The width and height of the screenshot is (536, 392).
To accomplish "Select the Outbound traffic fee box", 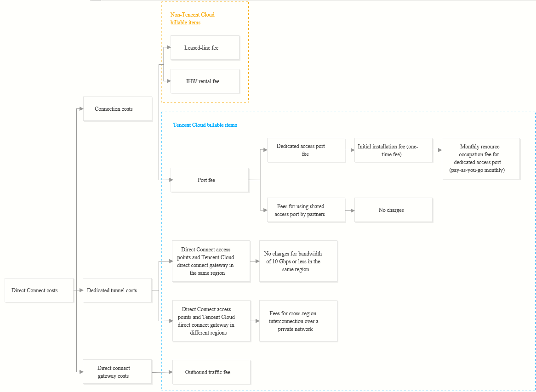I will (x=211, y=372).
